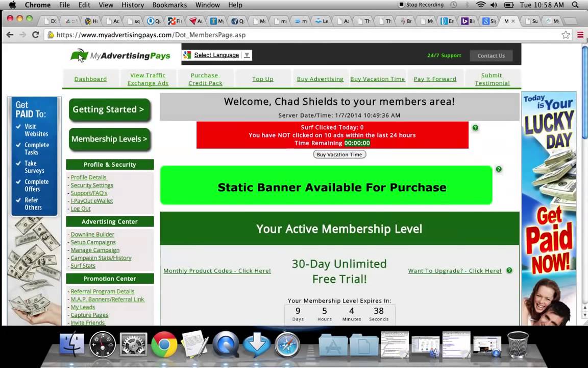Click Google Chrome icon in dock
The height and width of the screenshot is (368, 588).
(x=164, y=344)
